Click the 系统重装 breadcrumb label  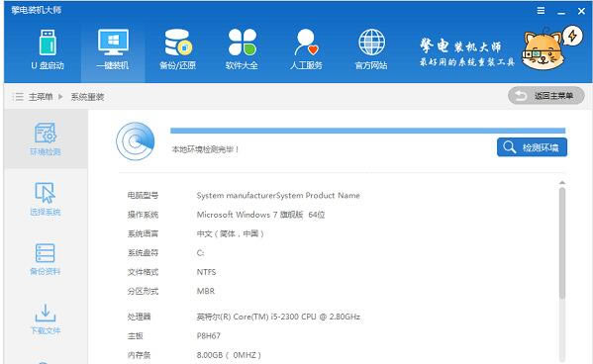87,97
